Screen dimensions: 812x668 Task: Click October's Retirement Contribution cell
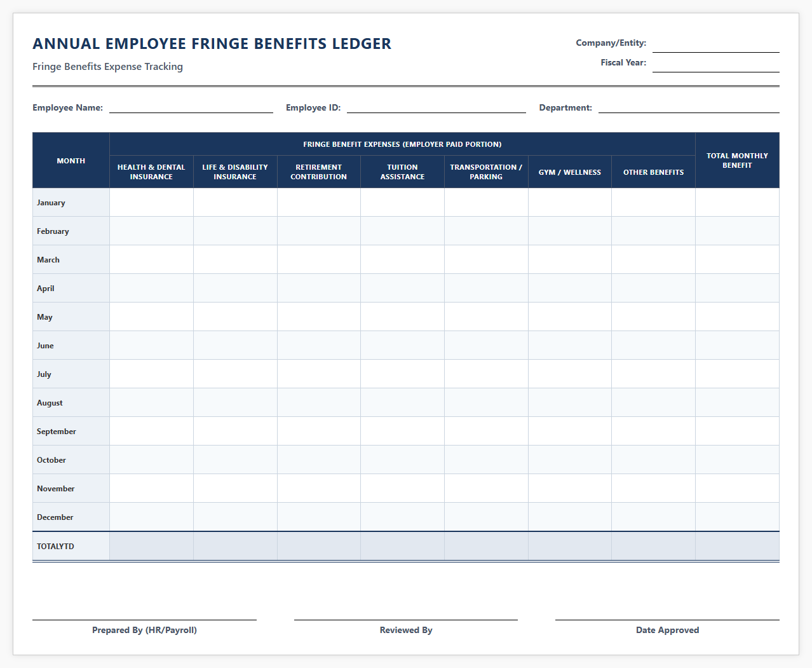319,460
